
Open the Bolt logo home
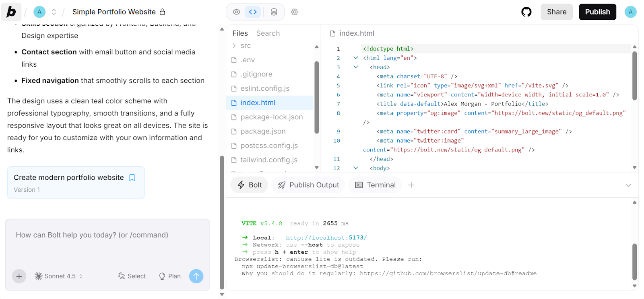pos(11,12)
